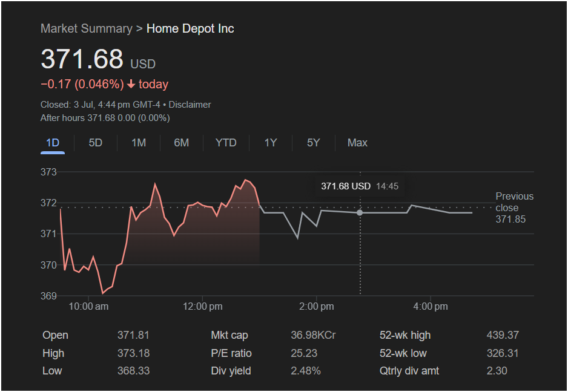Click the red down arrow beside today
Screen dimensions: 568x392
click(131, 84)
